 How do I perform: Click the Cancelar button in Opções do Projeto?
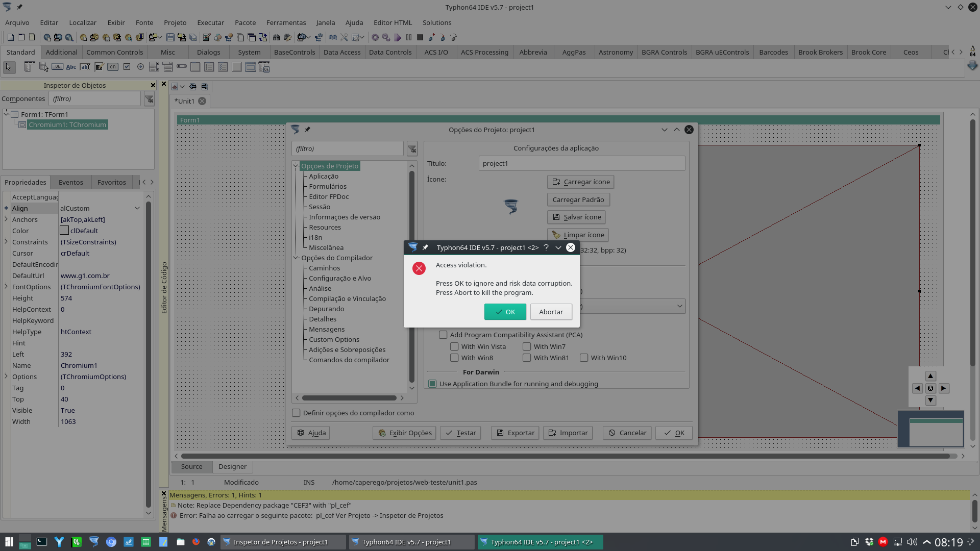pos(627,433)
